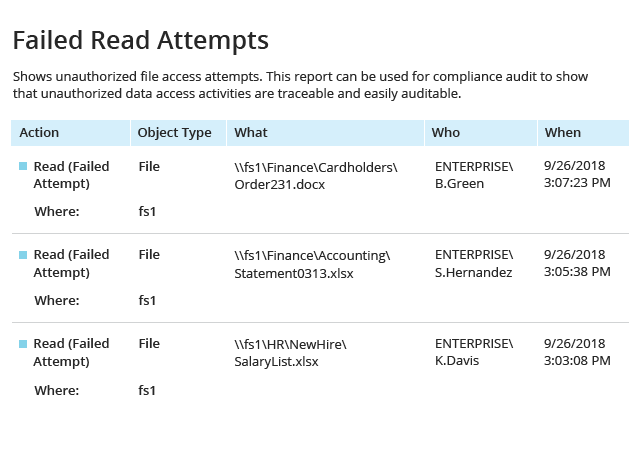
Task: Click blue square marker beside K.Davis entry
Action: coord(23,344)
